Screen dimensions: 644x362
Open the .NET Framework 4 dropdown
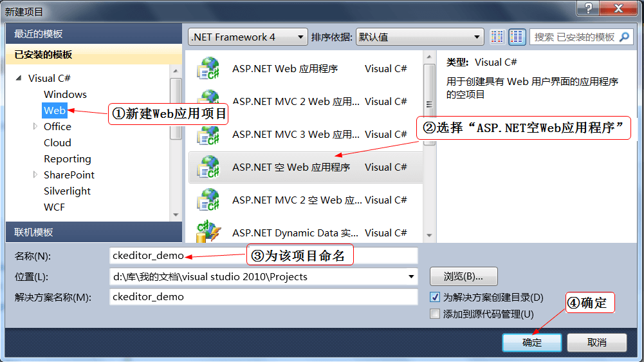pos(248,37)
